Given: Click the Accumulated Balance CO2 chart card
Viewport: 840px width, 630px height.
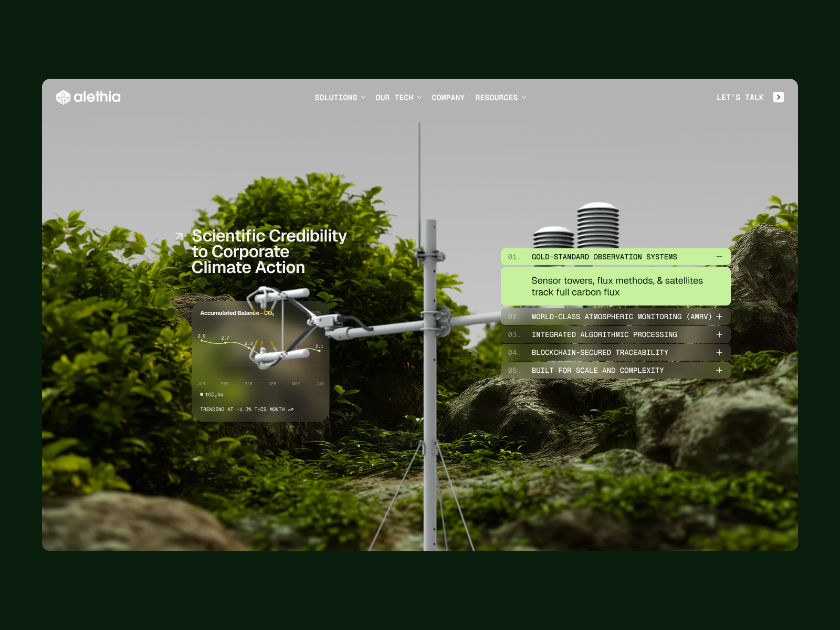Looking at the screenshot, I should pos(261,361).
